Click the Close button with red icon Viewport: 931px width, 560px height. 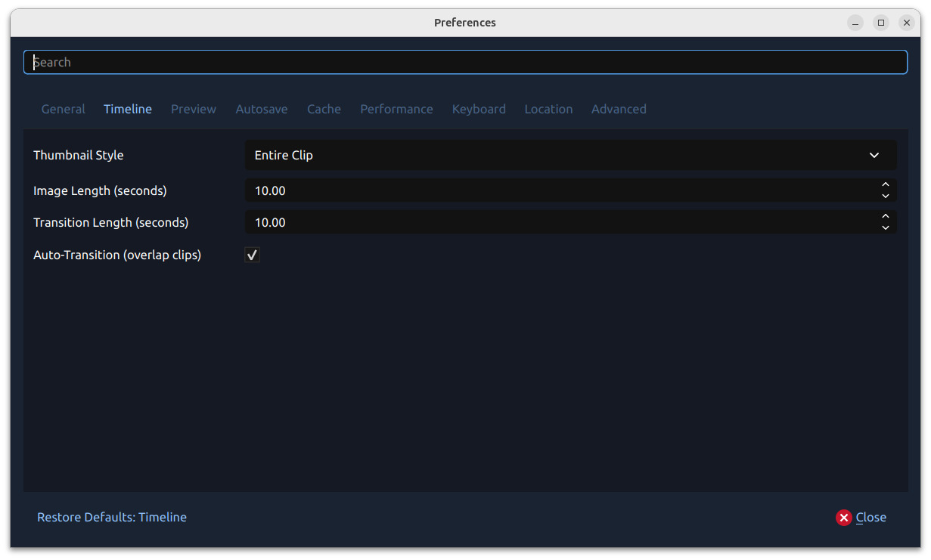pyautogui.click(x=861, y=518)
